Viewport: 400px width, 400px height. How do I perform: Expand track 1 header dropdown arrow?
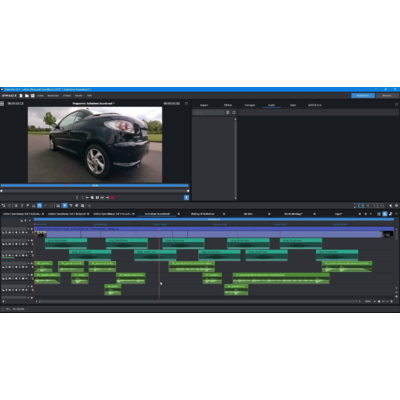[x=28, y=229]
